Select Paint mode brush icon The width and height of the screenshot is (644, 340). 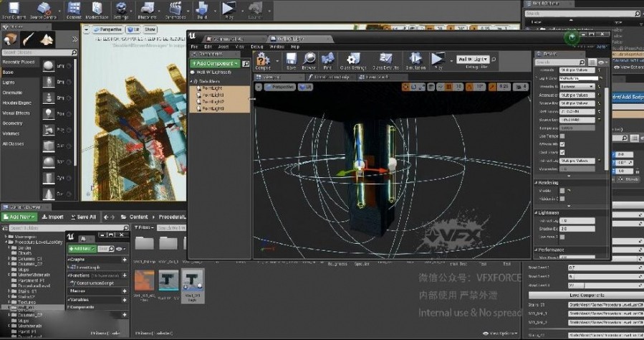click(29, 39)
